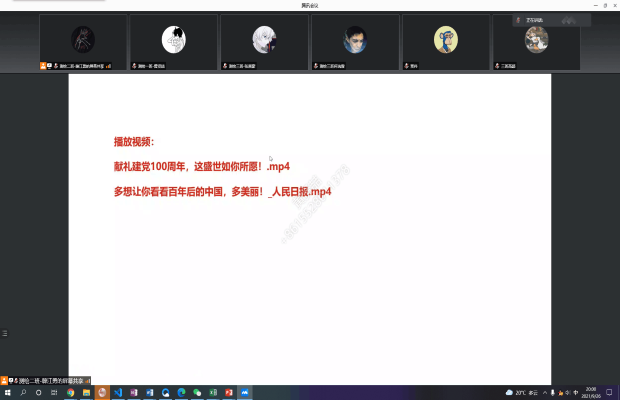
Task: Select the first participant video thumbnail
Action: [x=83, y=41]
